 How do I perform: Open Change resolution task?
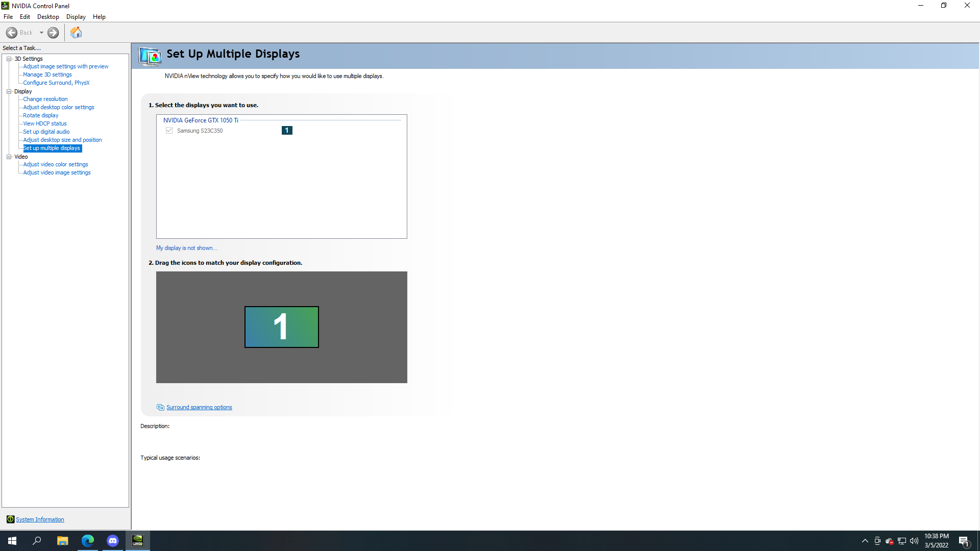tap(45, 99)
